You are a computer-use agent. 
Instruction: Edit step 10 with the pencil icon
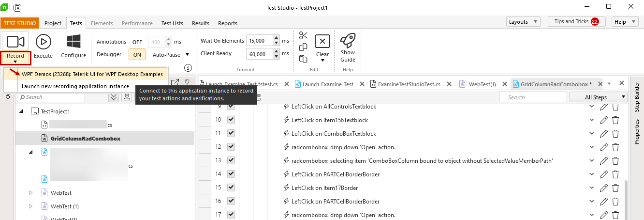[603, 120]
